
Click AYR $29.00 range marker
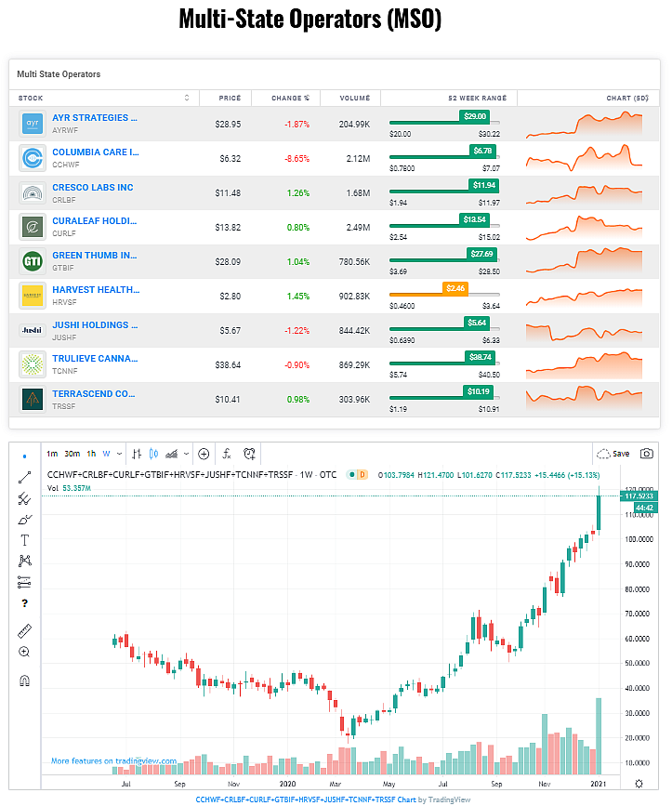click(475, 116)
